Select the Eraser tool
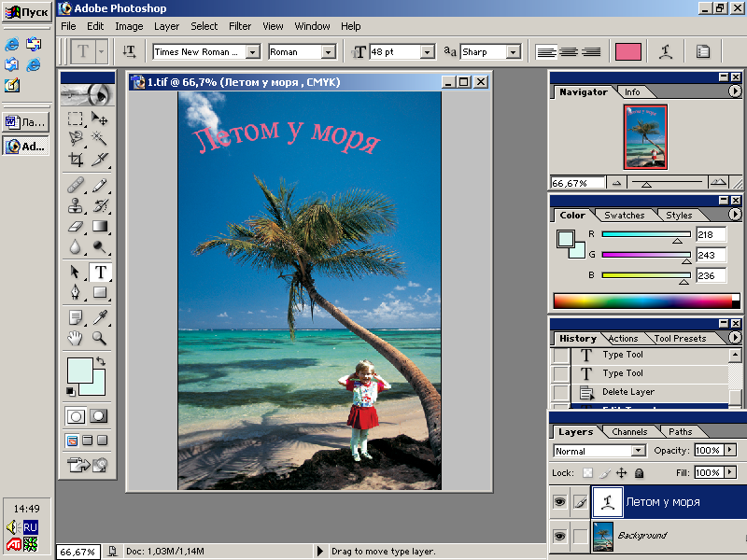Screen dimensions: 747x560 76,226
